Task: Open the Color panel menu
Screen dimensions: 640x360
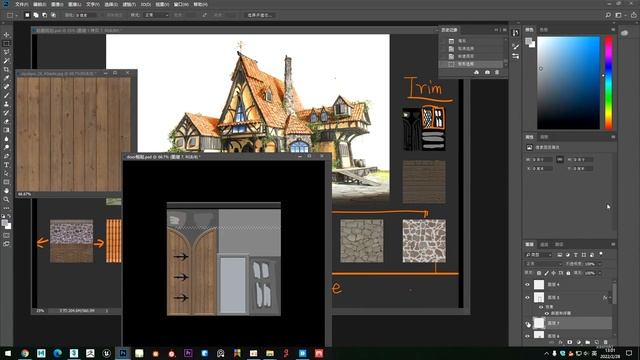Action: click(x=613, y=30)
